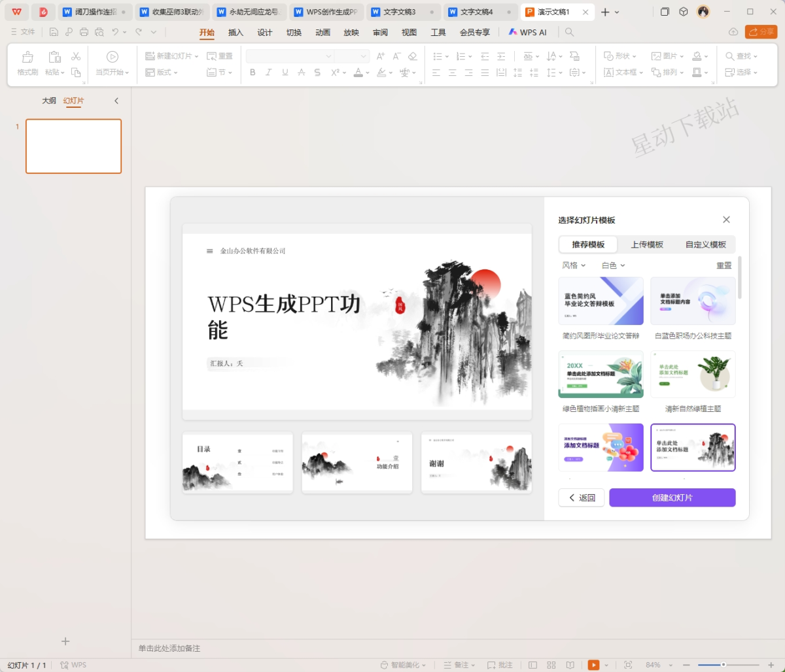Image resolution: width=785 pixels, height=672 pixels.
Task: Click the 分享 share button
Action: 761,32
